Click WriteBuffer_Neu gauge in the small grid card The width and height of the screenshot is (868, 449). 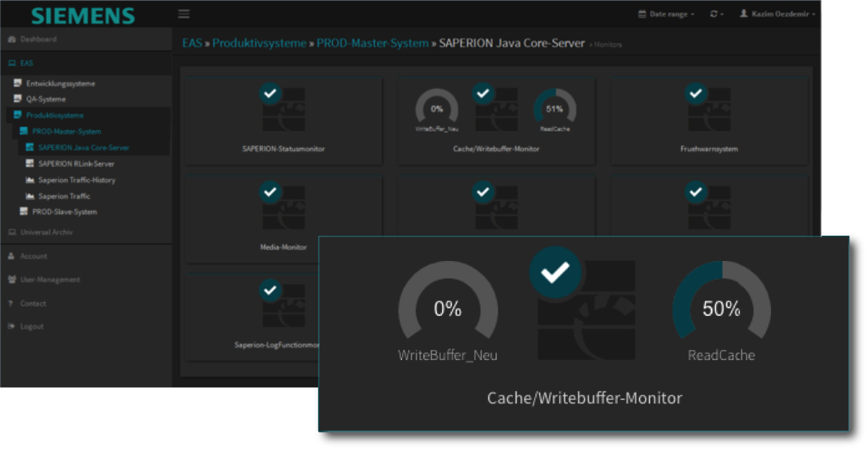(x=437, y=109)
